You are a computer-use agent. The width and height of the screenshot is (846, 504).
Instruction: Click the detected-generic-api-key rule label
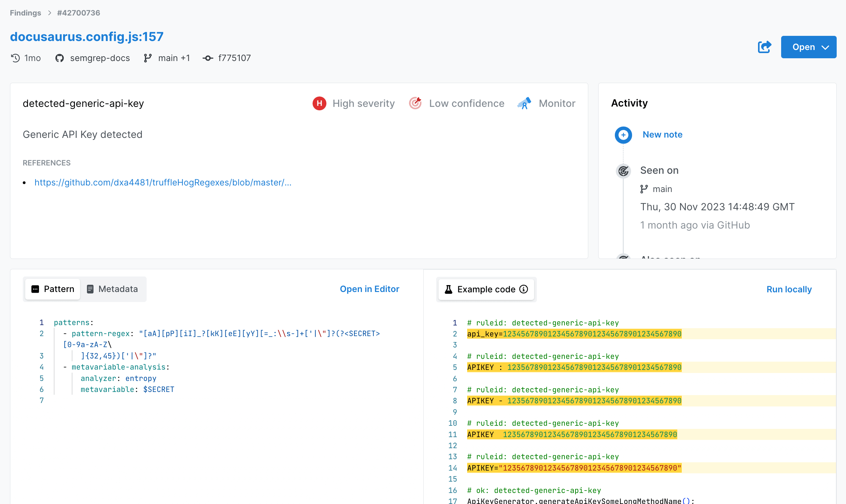85,103
